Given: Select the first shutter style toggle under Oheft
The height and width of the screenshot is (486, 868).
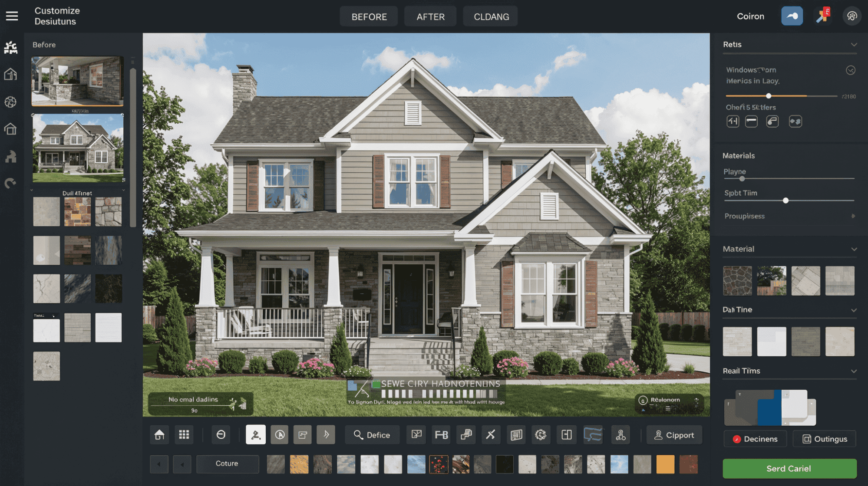Looking at the screenshot, I should [733, 121].
